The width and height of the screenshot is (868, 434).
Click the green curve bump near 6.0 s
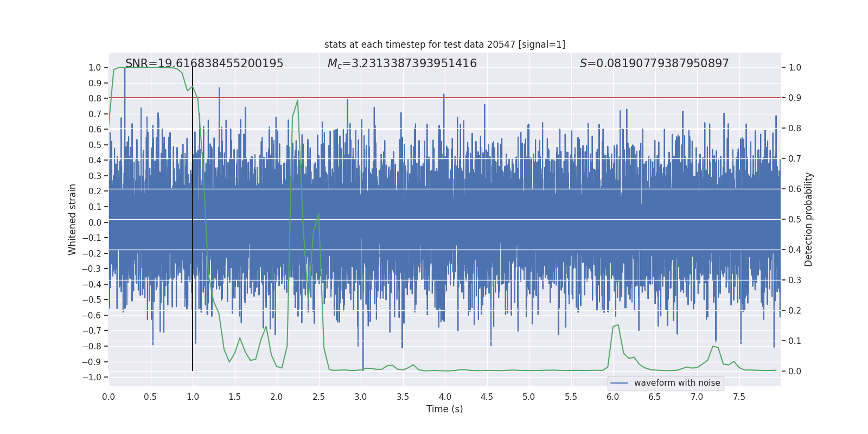click(617, 325)
